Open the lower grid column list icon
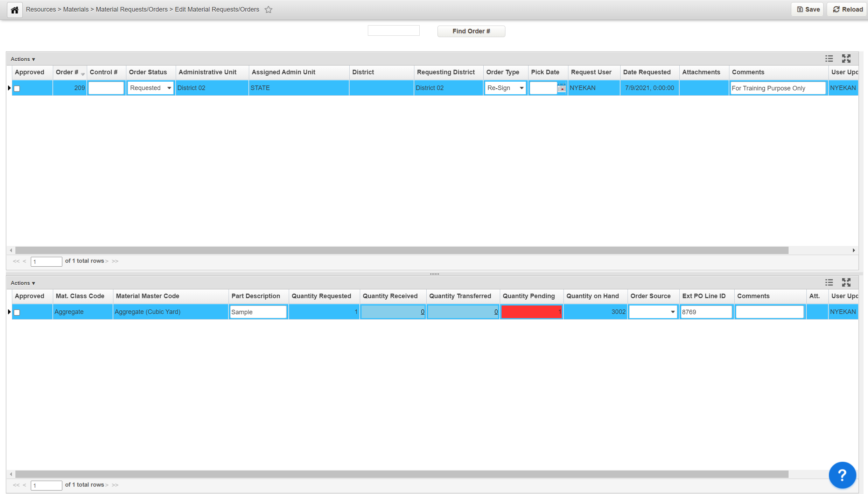This screenshot has width=868, height=494. click(x=829, y=283)
